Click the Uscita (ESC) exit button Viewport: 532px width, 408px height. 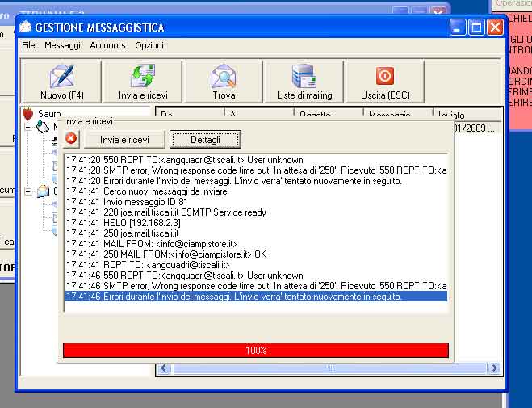coord(385,82)
